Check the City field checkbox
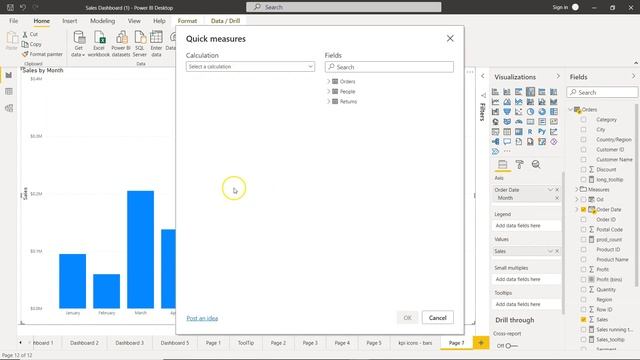The width and height of the screenshot is (640, 360). pyautogui.click(x=583, y=129)
